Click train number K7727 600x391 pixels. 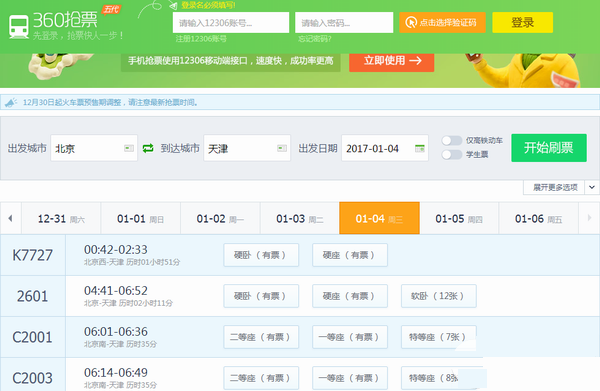click(33, 255)
